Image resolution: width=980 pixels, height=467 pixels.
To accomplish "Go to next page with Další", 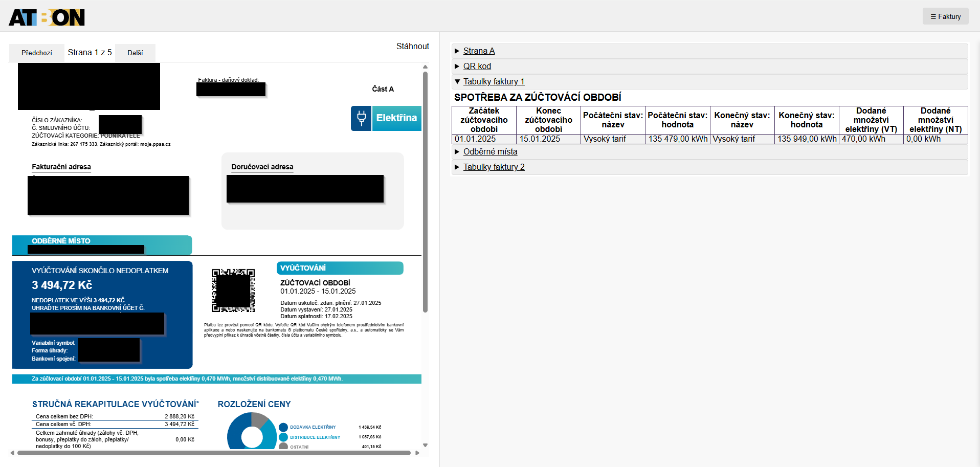I will click(135, 53).
